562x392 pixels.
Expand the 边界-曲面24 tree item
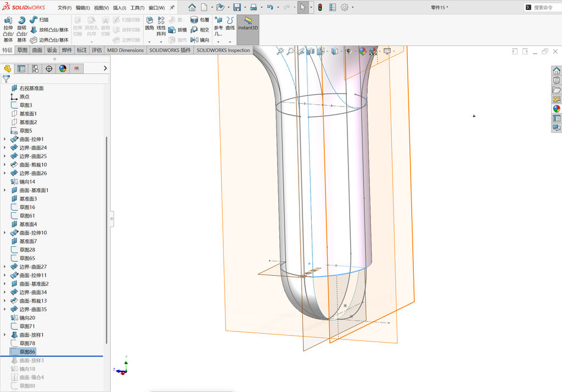[4, 147]
